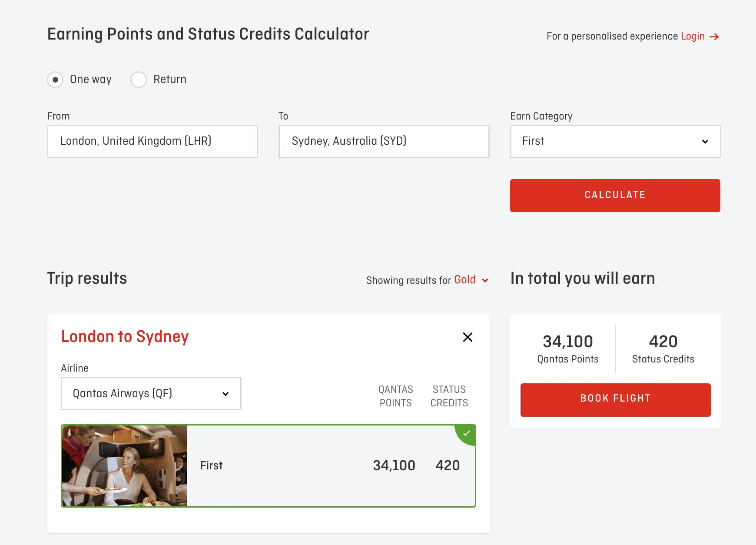Open the Qantas Airways airline dropdown
Image resolution: width=756 pixels, height=545 pixels.
click(151, 394)
